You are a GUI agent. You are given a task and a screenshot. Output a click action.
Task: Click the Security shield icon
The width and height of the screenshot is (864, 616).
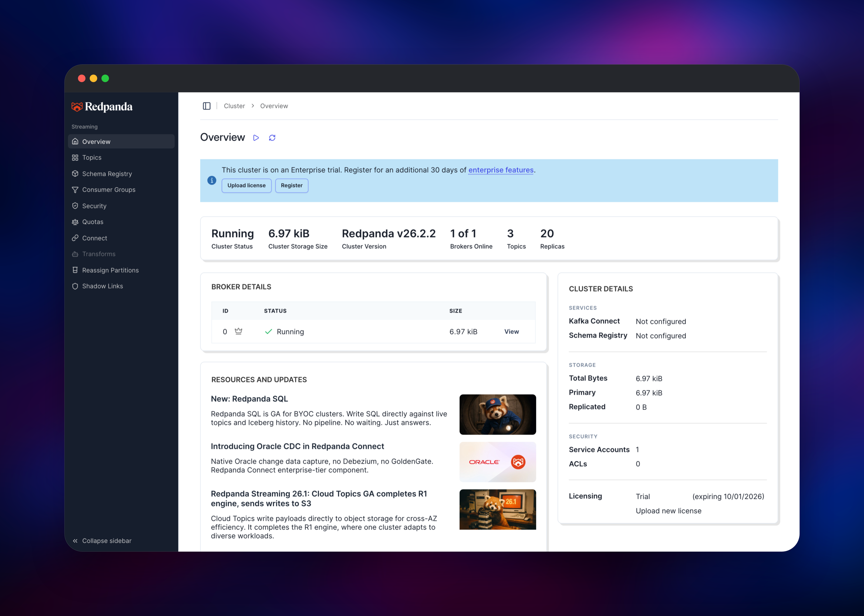(x=75, y=206)
